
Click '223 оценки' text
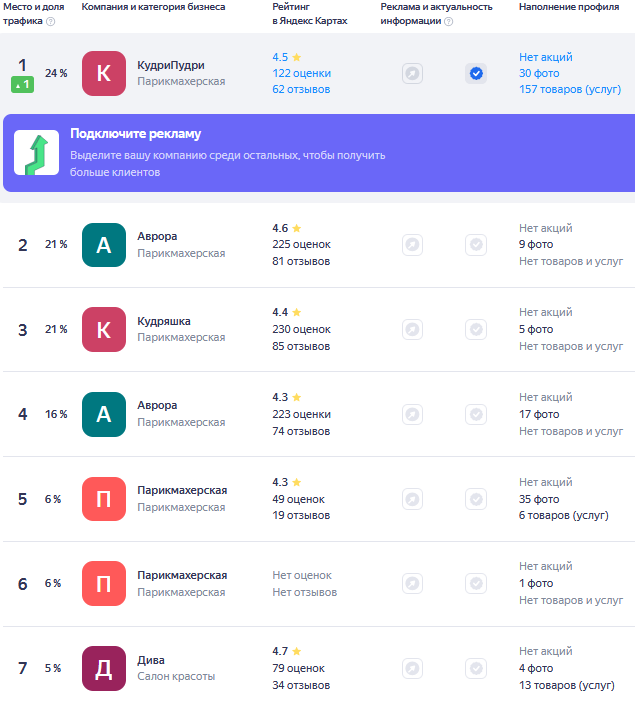(x=301, y=414)
